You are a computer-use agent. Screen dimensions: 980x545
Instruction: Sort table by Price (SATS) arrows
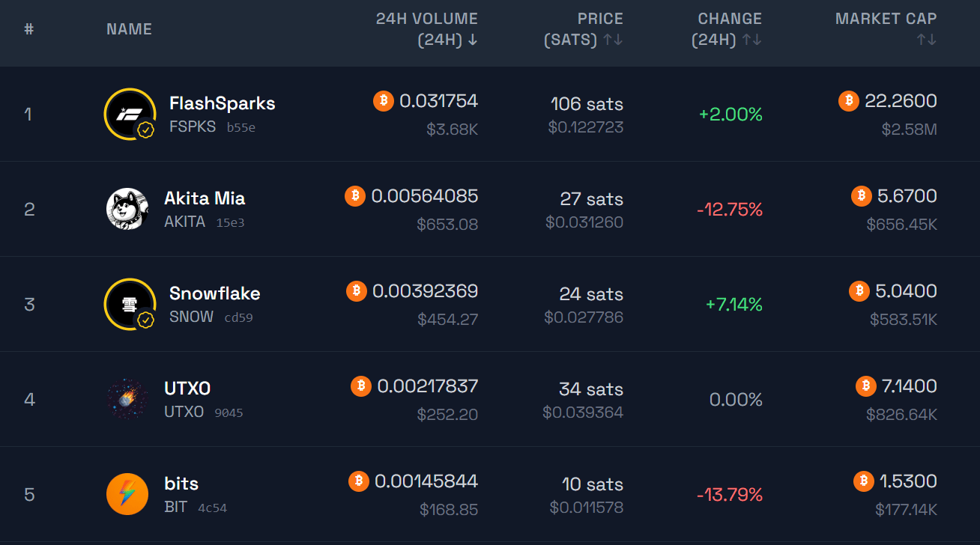click(614, 40)
